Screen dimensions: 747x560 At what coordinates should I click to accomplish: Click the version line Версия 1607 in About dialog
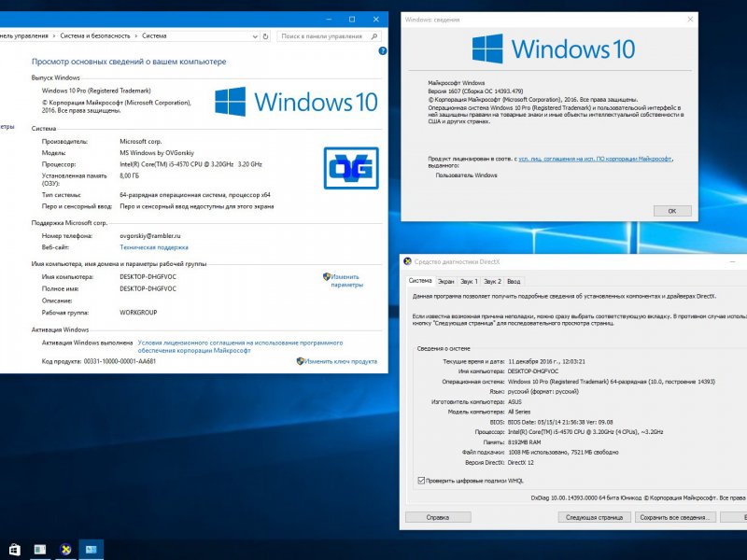(x=475, y=91)
